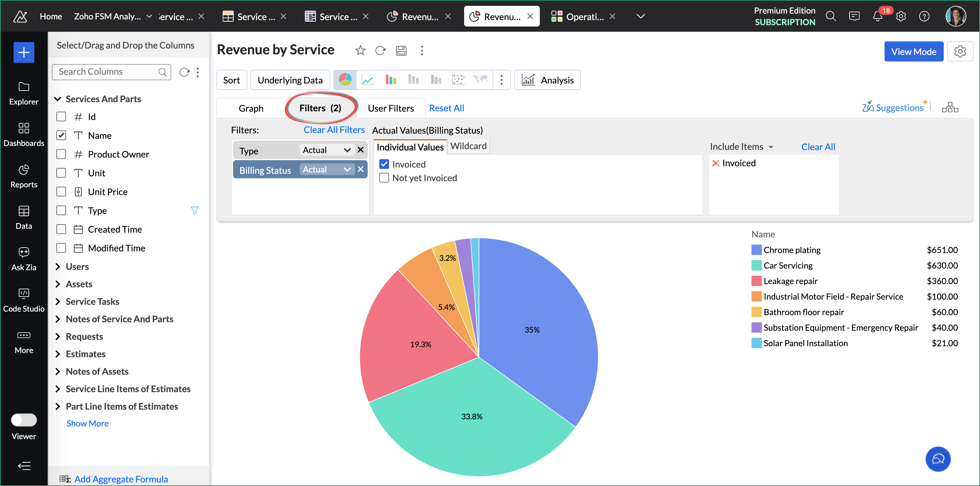Open Ask Zia in sidebar
The width and height of the screenshot is (980, 486).
pos(24,259)
